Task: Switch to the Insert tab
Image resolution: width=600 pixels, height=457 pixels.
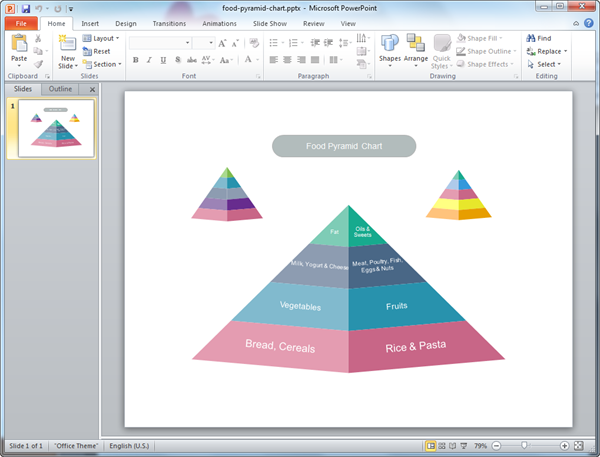Action: pos(90,23)
